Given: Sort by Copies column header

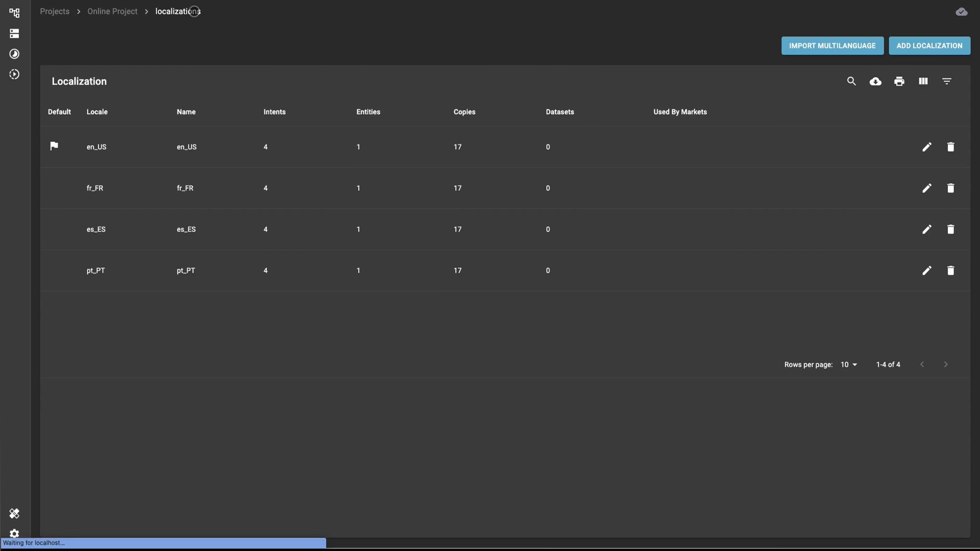Looking at the screenshot, I should [x=464, y=112].
